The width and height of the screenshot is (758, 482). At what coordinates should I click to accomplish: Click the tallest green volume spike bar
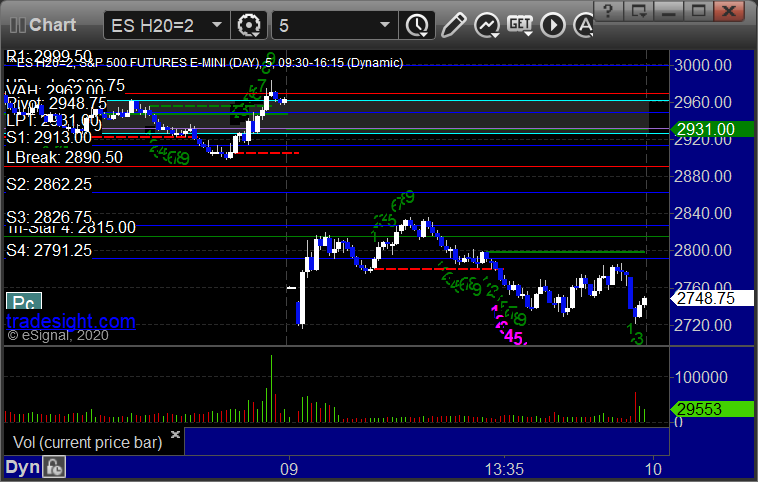(x=271, y=389)
